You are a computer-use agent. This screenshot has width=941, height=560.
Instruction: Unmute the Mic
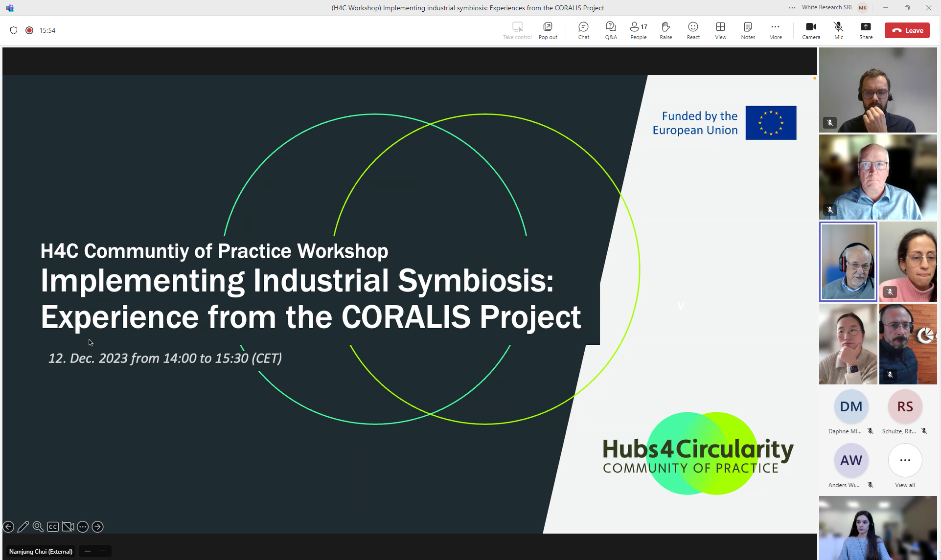pos(838,30)
